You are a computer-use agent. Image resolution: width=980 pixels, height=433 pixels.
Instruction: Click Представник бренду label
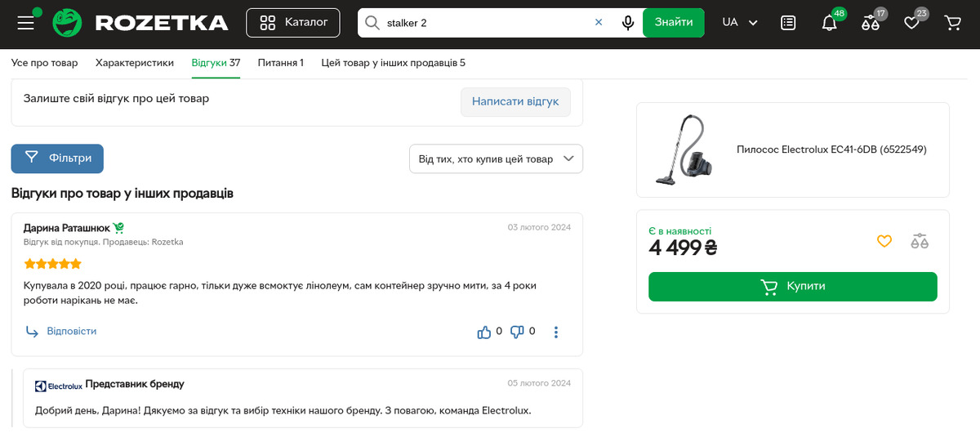[135, 384]
